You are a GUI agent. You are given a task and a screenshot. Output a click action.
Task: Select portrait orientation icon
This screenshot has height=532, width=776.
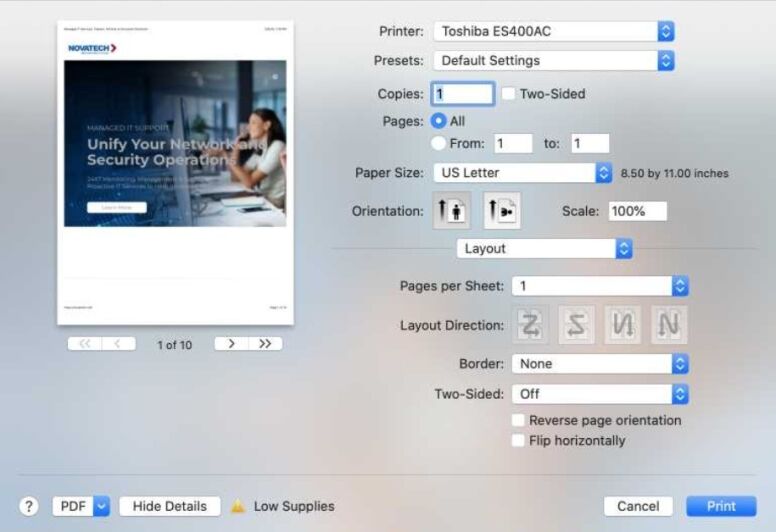452,211
